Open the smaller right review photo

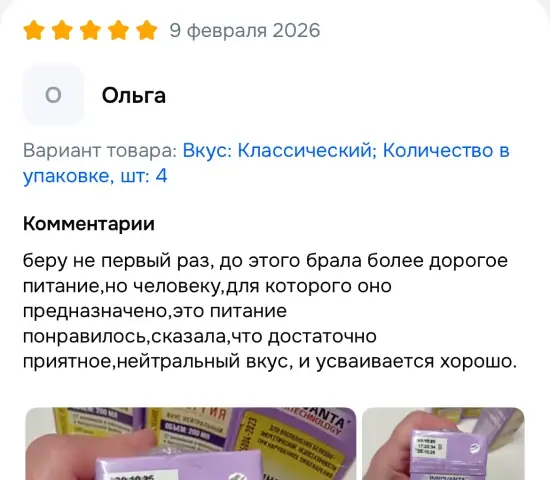(443, 444)
